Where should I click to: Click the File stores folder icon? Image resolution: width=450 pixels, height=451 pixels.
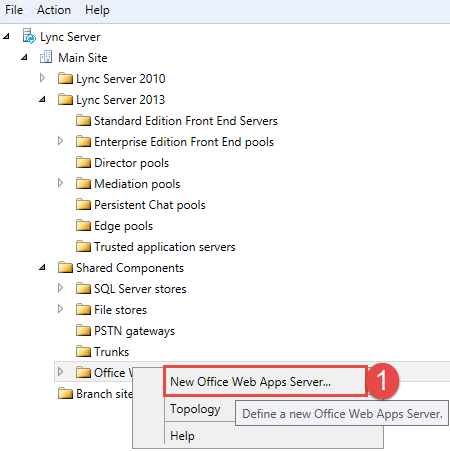pos(83,310)
